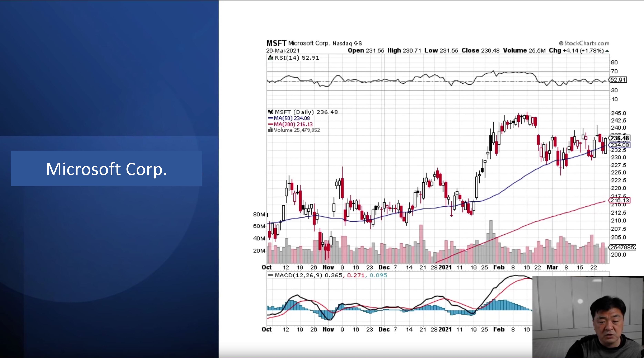Viewport: 644px width, 358px height.
Task: Click the StockCharts.com copyright symbol
Action: (561, 44)
